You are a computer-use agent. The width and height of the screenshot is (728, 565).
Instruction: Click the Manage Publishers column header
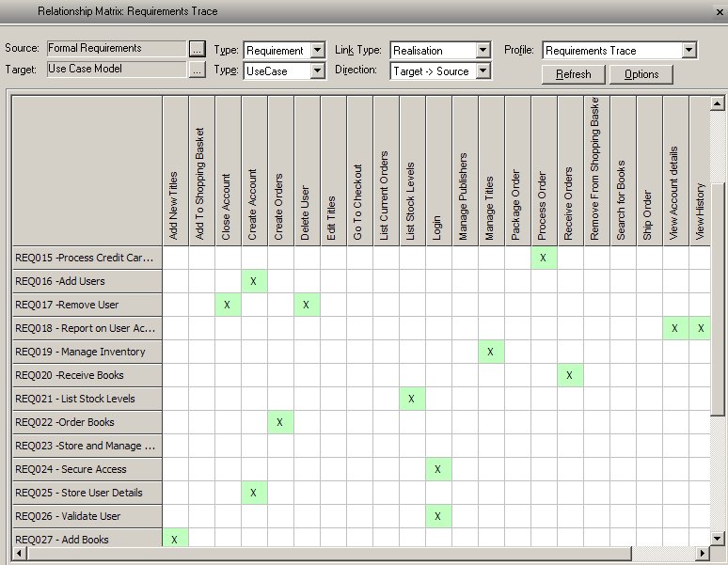[x=465, y=171]
